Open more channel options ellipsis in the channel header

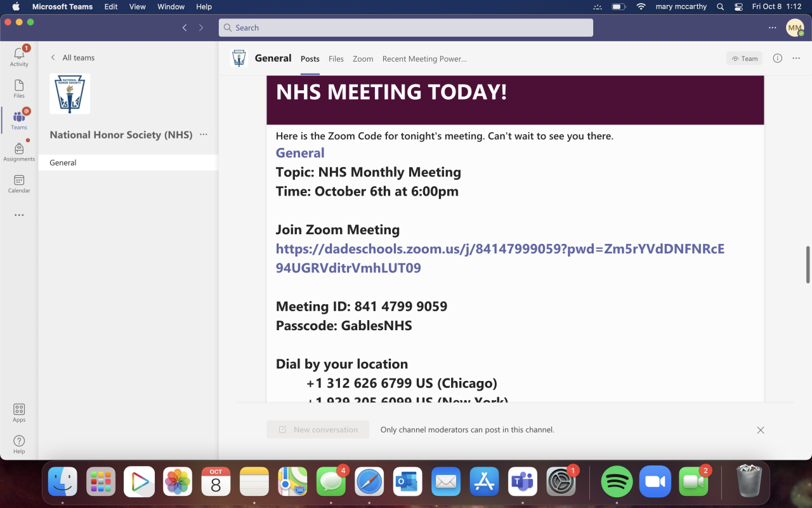(x=796, y=58)
